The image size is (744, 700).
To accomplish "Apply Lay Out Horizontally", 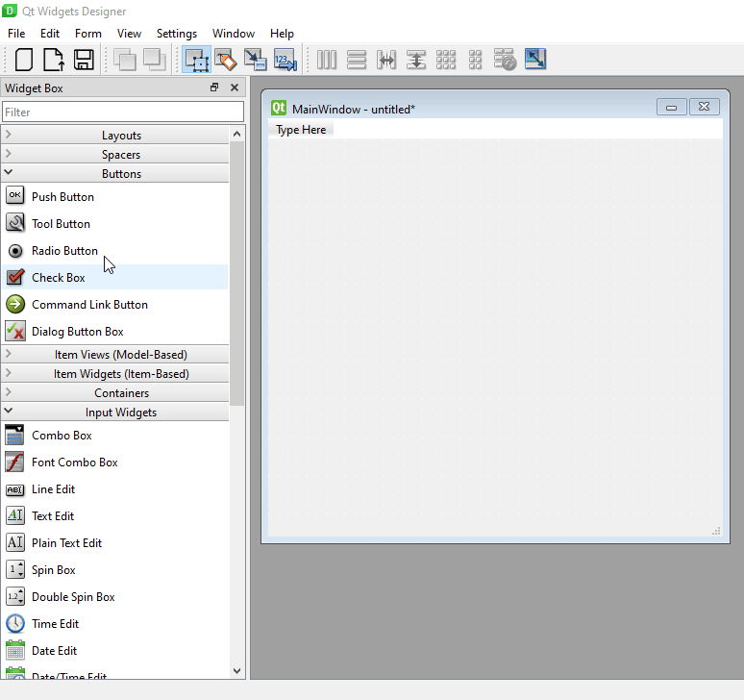I will [327, 60].
